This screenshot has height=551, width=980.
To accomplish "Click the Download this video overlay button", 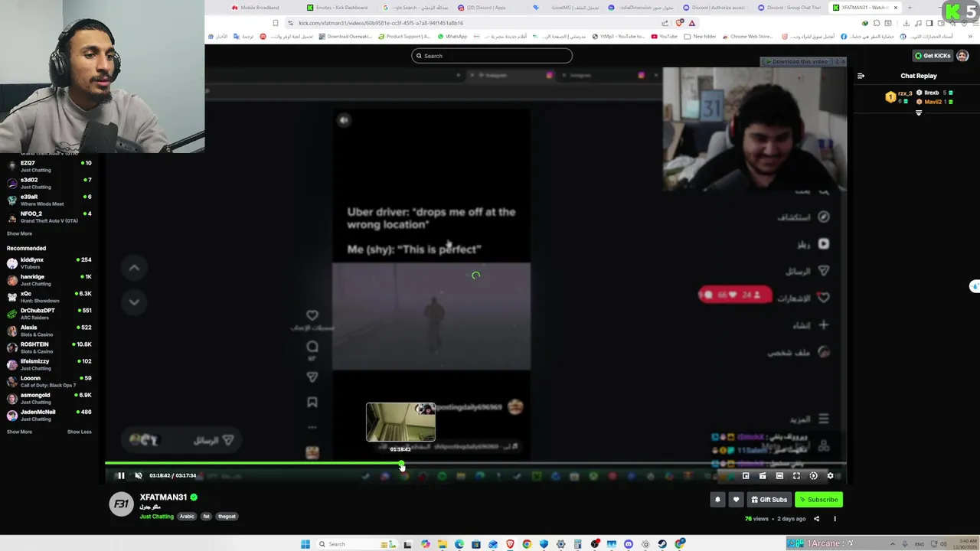I will [x=799, y=61].
